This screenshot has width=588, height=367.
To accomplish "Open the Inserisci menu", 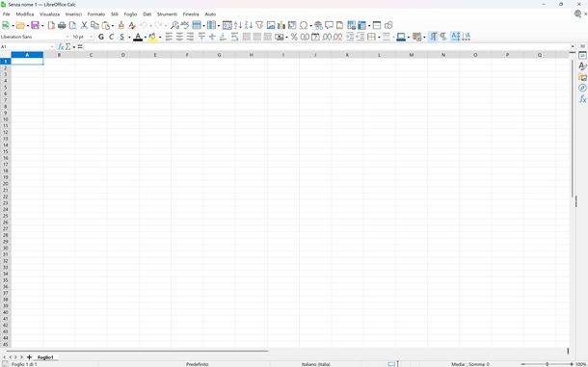I will [73, 14].
